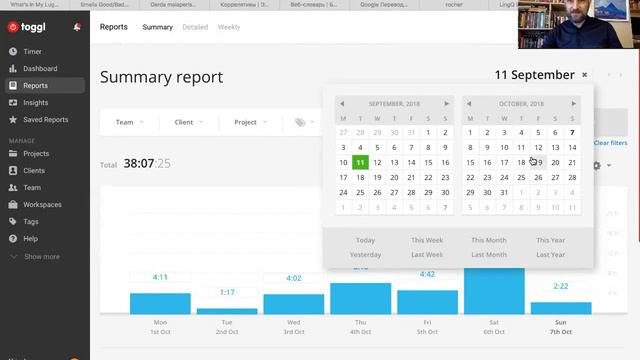
Task: Go to previous month from September calendar
Action: coord(342,104)
